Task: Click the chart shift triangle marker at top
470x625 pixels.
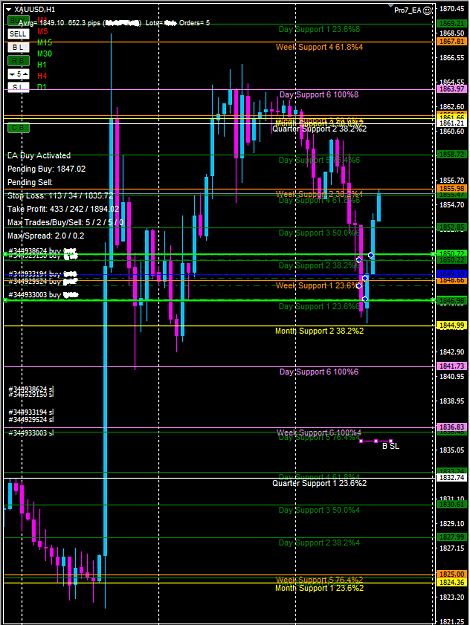Action: click(x=390, y=6)
